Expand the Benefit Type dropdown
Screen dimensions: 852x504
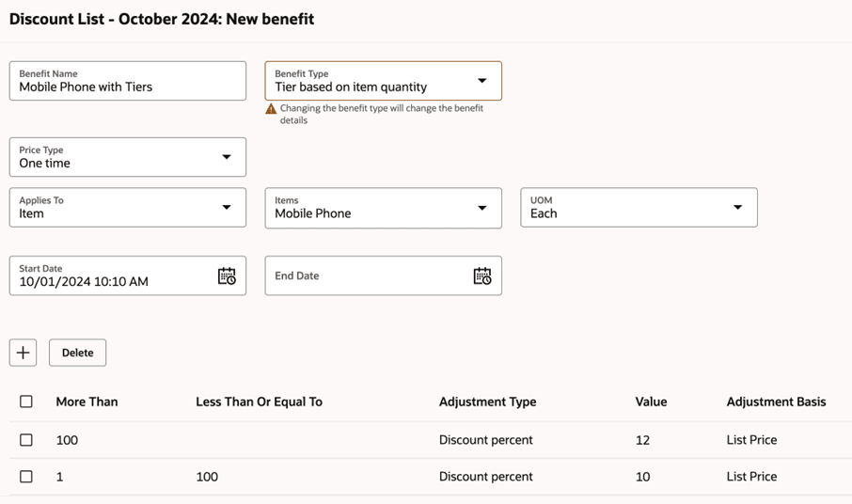pyautogui.click(x=481, y=81)
